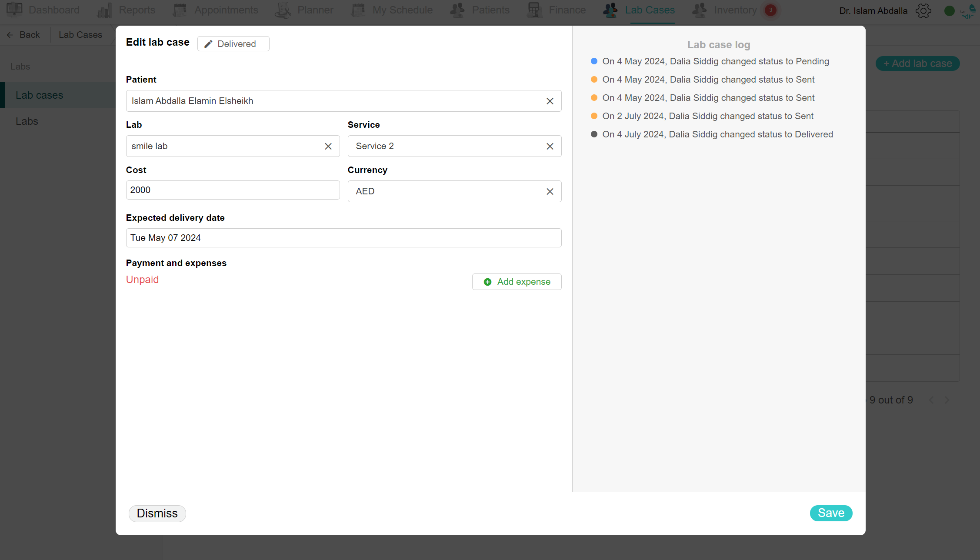The height and width of the screenshot is (560, 980).
Task: Click the pencil icon beside Delivered
Action: (x=208, y=44)
